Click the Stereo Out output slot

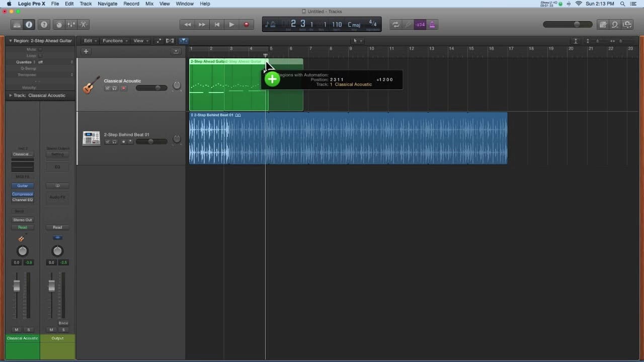23,220
